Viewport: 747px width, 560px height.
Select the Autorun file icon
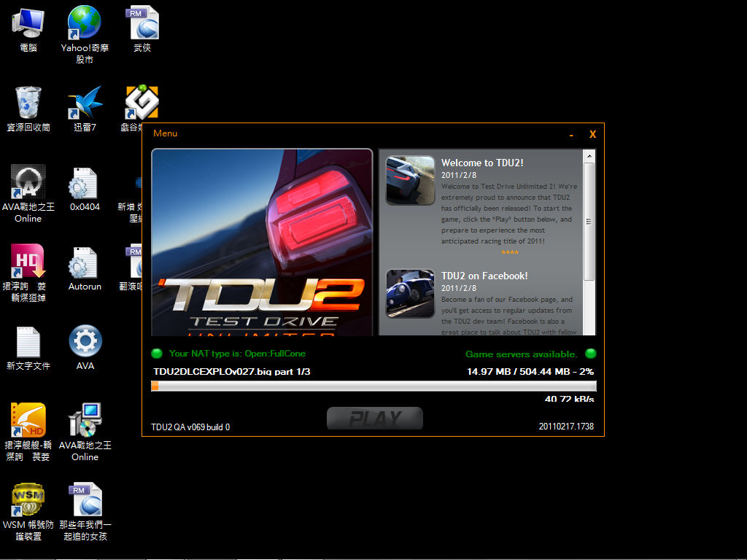85,262
